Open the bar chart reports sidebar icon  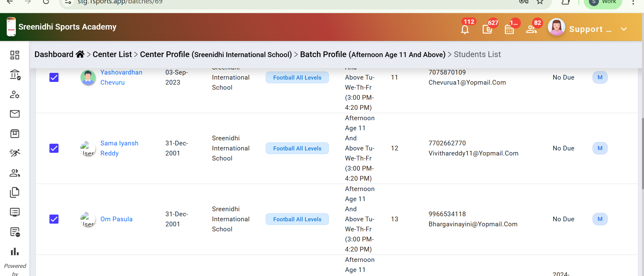[15, 251]
